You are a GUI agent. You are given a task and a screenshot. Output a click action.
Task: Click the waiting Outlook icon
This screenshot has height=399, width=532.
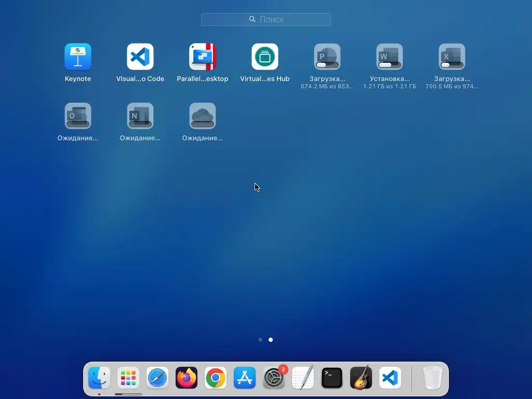pyautogui.click(x=78, y=116)
